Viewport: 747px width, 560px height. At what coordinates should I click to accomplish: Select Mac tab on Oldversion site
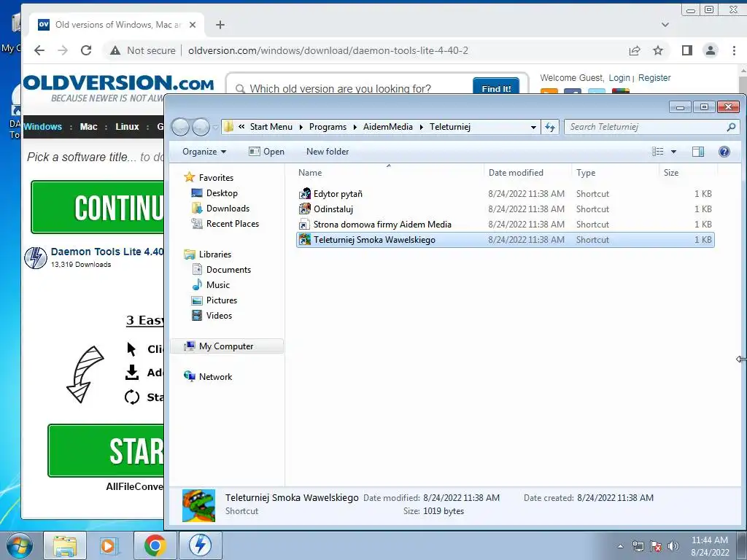click(88, 127)
